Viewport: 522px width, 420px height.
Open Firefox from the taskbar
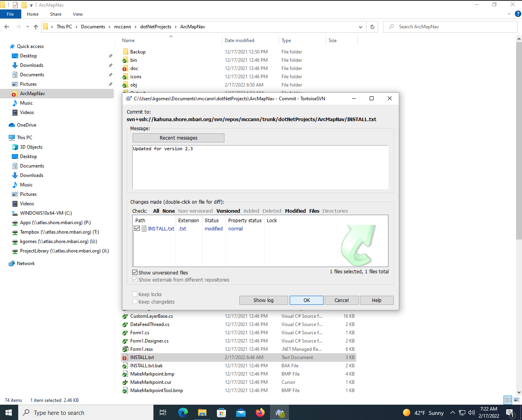[x=260, y=413]
